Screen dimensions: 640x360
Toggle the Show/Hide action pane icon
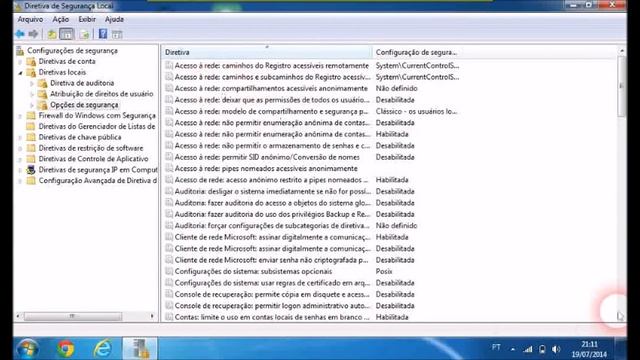click(117, 35)
